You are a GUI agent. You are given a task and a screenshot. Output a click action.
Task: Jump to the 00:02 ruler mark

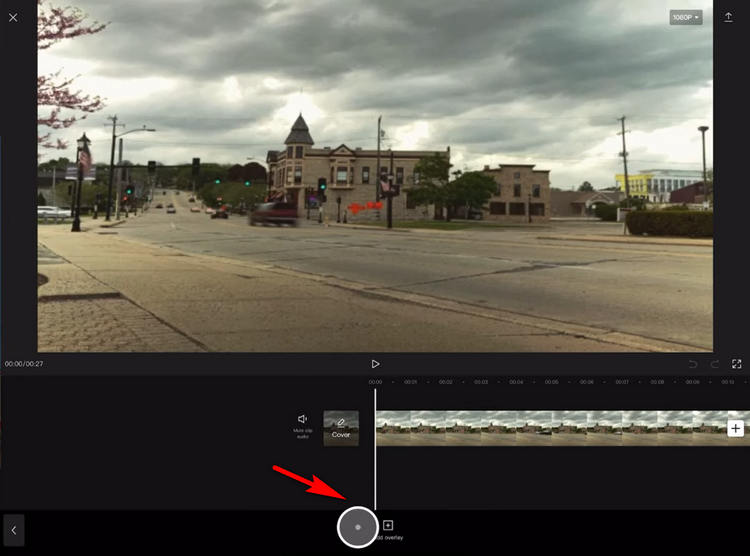click(x=446, y=382)
